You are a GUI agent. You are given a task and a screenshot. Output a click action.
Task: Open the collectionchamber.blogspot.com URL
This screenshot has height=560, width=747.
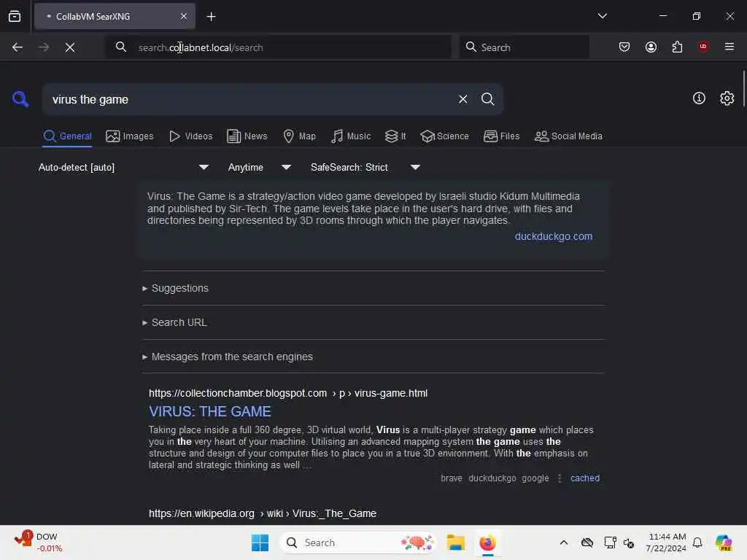(287, 393)
